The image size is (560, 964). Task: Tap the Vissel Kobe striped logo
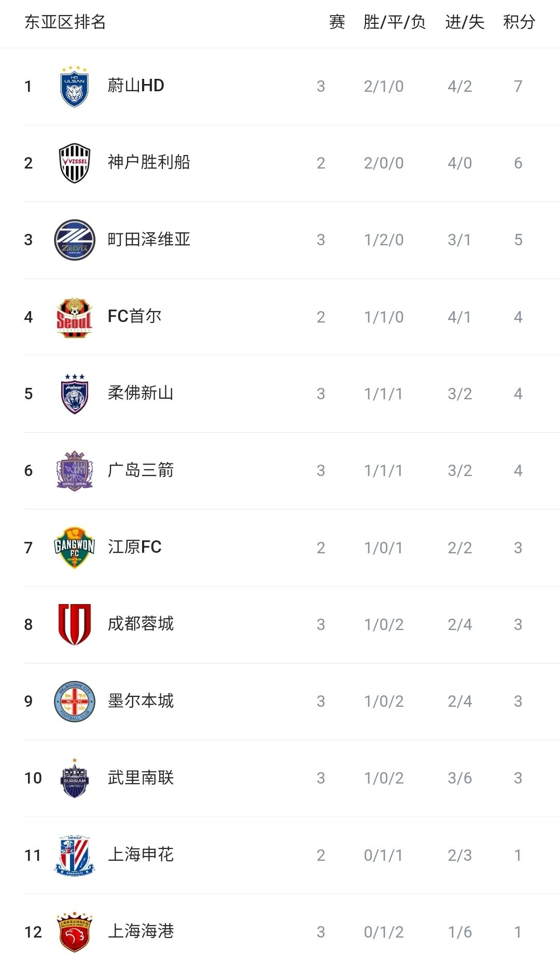[75, 163]
